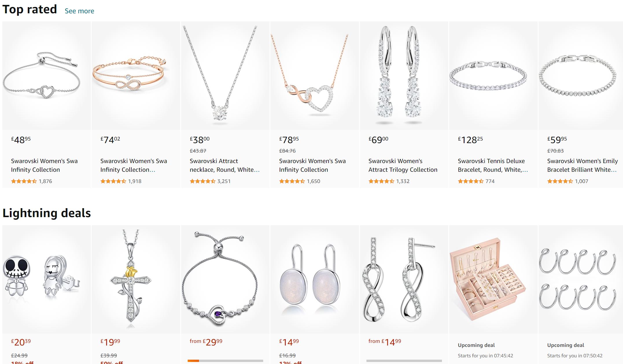Viewport: 623px width, 364px height.
Task: Open the infinity drop earrings lightning deal
Action: point(404,279)
